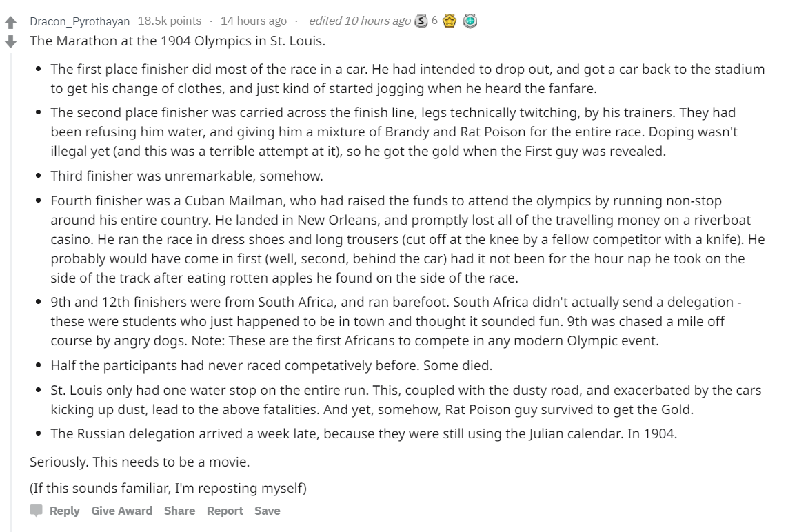Image resolution: width=797 pixels, height=532 pixels.
Task: Save the comment
Action: 268,511
